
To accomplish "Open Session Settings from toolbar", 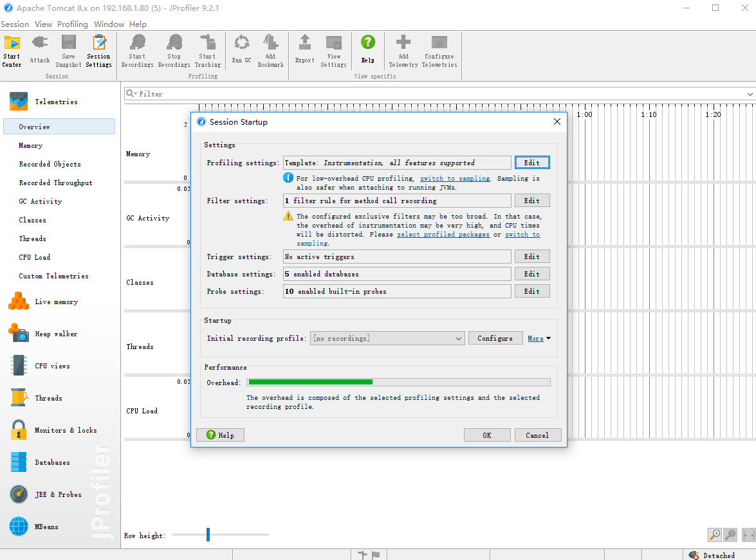I will pos(99,51).
